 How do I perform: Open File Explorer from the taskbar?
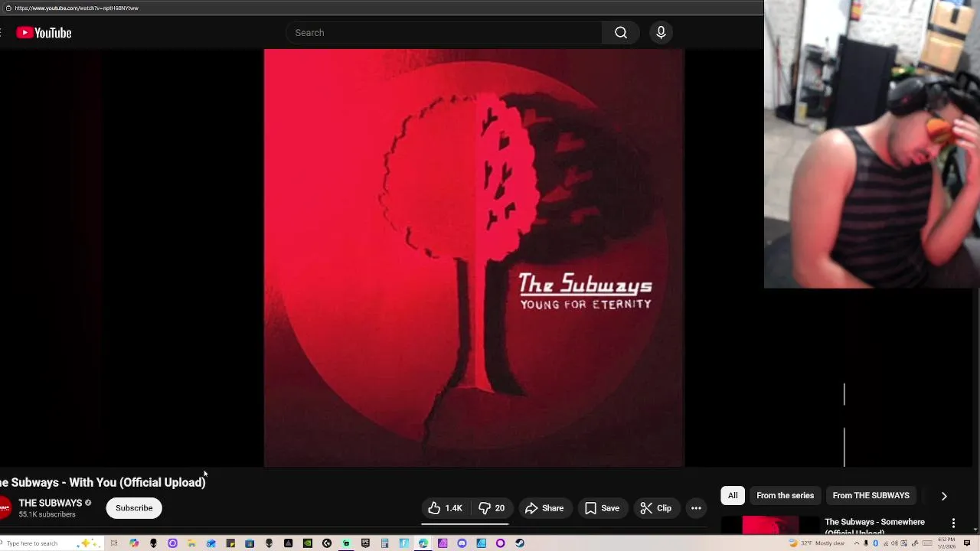(191, 543)
